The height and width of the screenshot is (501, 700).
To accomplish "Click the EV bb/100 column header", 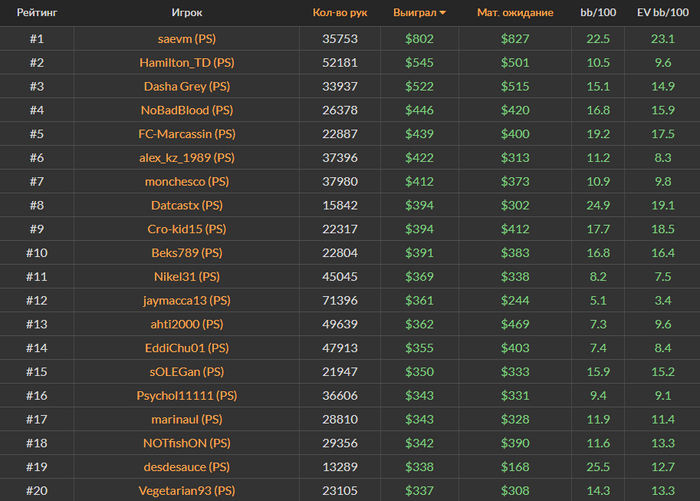I will point(661,13).
